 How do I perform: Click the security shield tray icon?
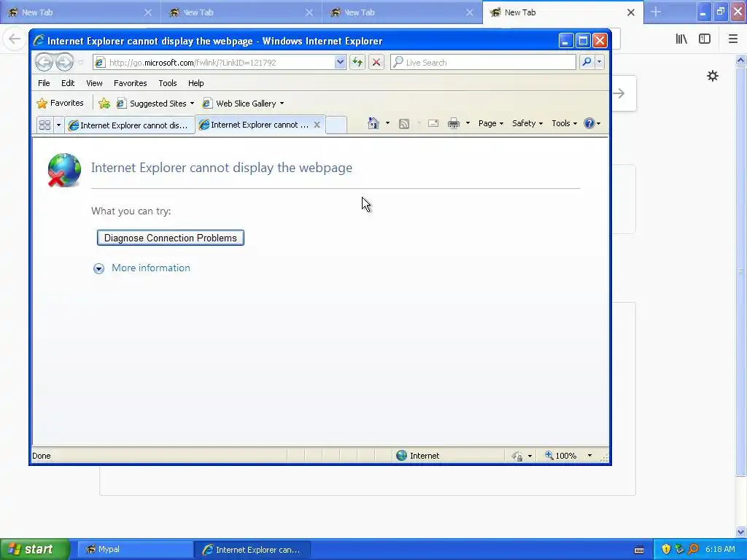coord(666,549)
